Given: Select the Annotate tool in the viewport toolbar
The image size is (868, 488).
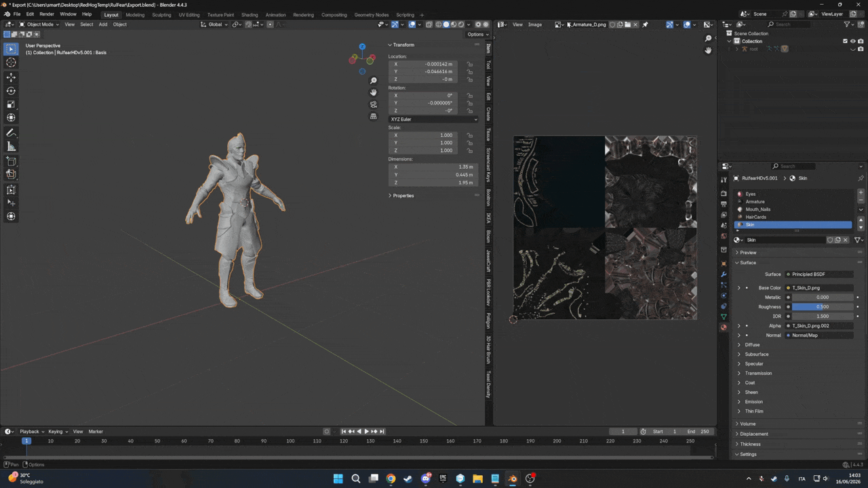Looking at the screenshot, I should [x=11, y=133].
